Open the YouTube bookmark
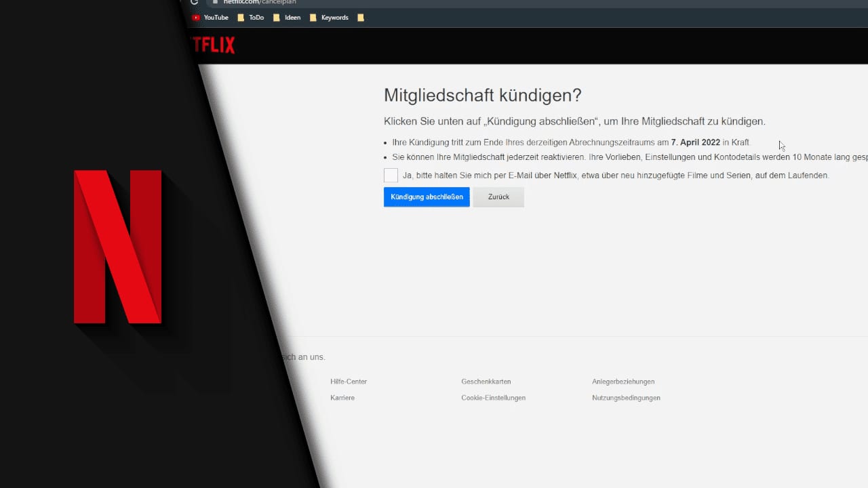The image size is (868, 488). 210,18
